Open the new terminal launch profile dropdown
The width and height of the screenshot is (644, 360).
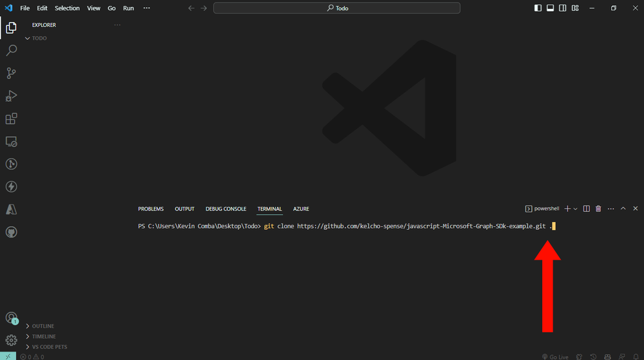[x=576, y=209]
